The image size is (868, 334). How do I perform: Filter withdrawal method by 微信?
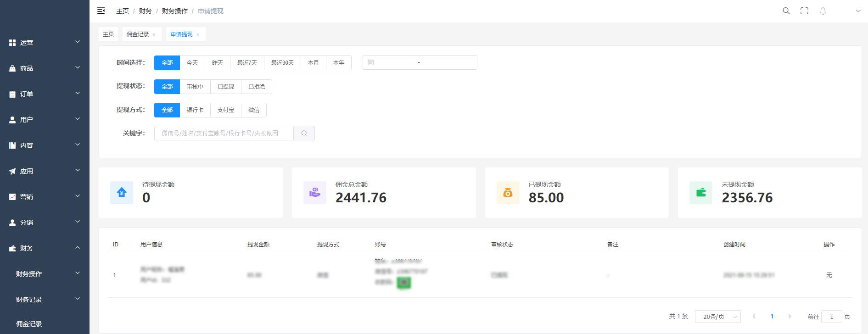(x=254, y=110)
